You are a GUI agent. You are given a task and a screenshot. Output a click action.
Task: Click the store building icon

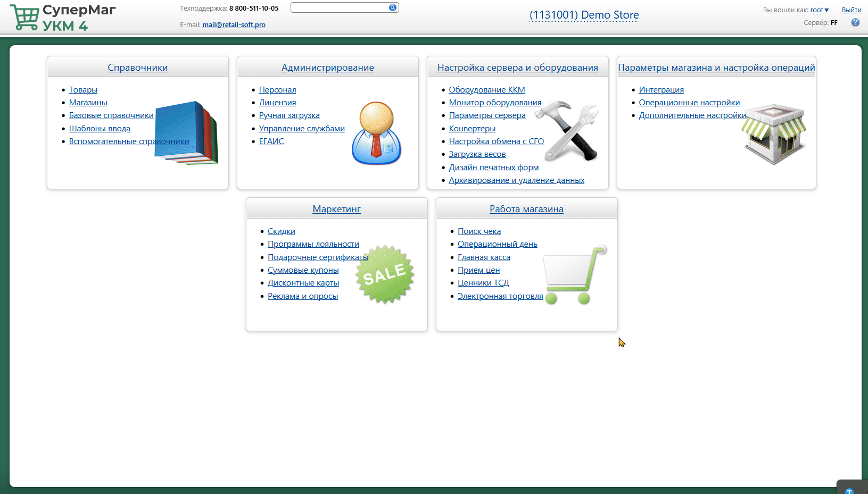(774, 134)
